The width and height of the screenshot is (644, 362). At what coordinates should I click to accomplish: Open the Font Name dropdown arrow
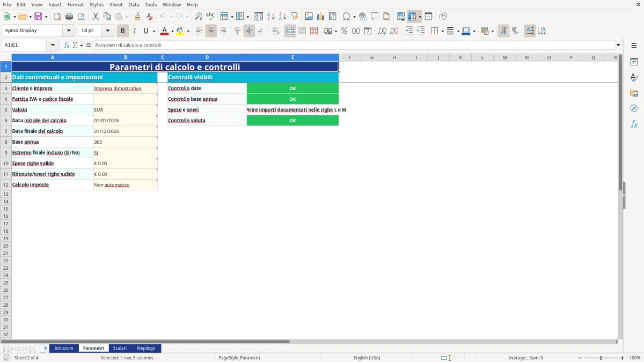tap(69, 31)
